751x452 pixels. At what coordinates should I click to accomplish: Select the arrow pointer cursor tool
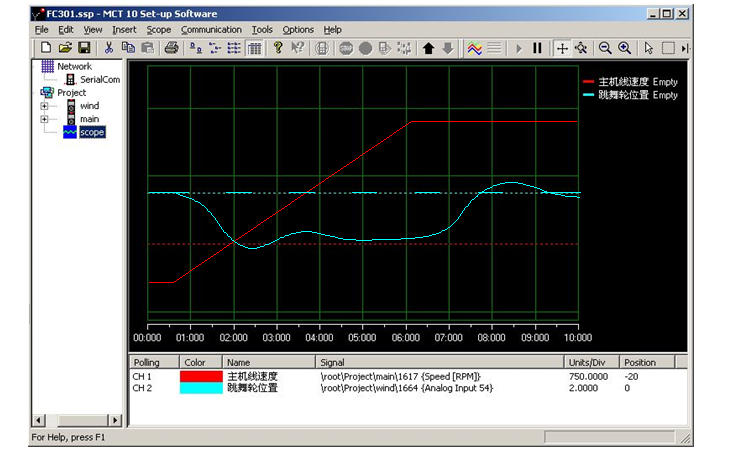click(648, 48)
